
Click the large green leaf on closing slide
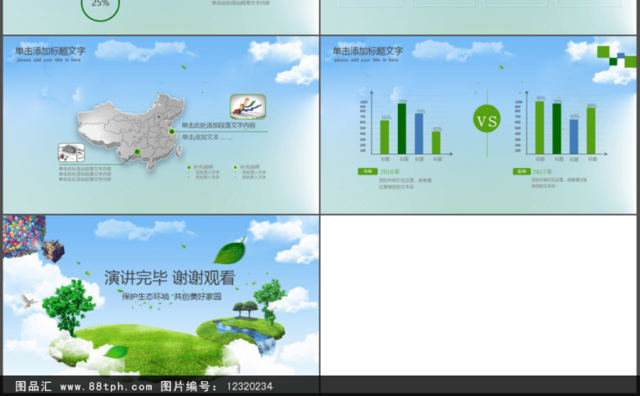[230, 251]
